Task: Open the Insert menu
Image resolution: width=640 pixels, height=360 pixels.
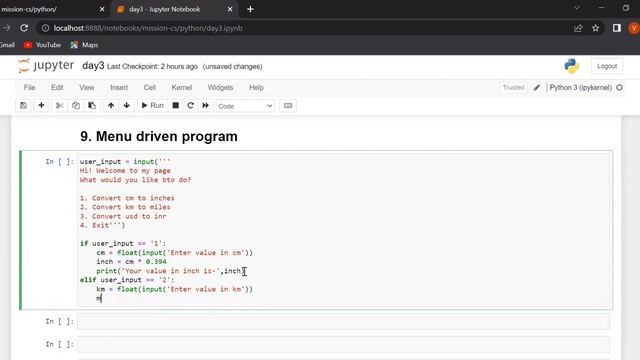Action: pos(119,87)
